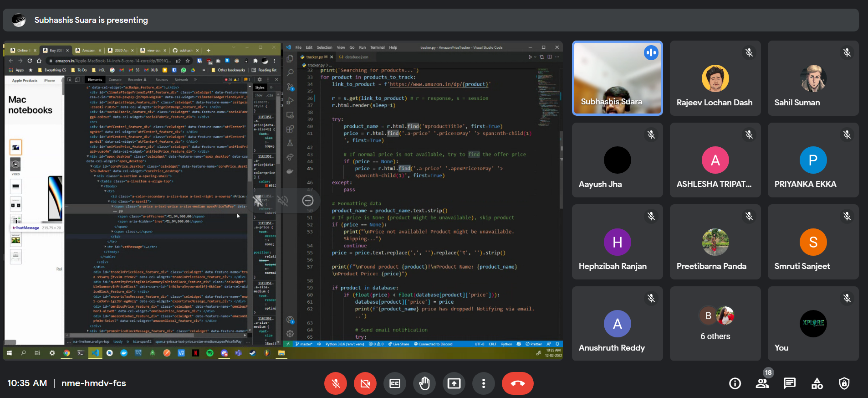This screenshot has width=868, height=398.
Task: Open more options three-dot menu
Action: [x=484, y=383]
